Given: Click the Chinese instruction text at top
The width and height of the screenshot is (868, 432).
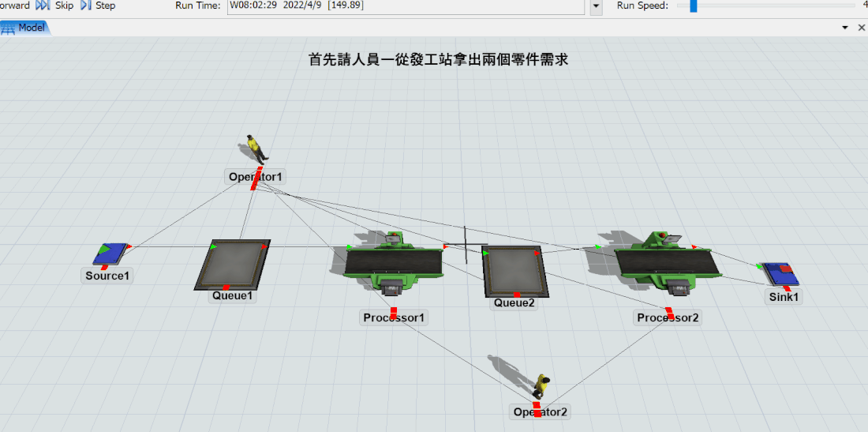Looking at the screenshot, I should (x=438, y=60).
